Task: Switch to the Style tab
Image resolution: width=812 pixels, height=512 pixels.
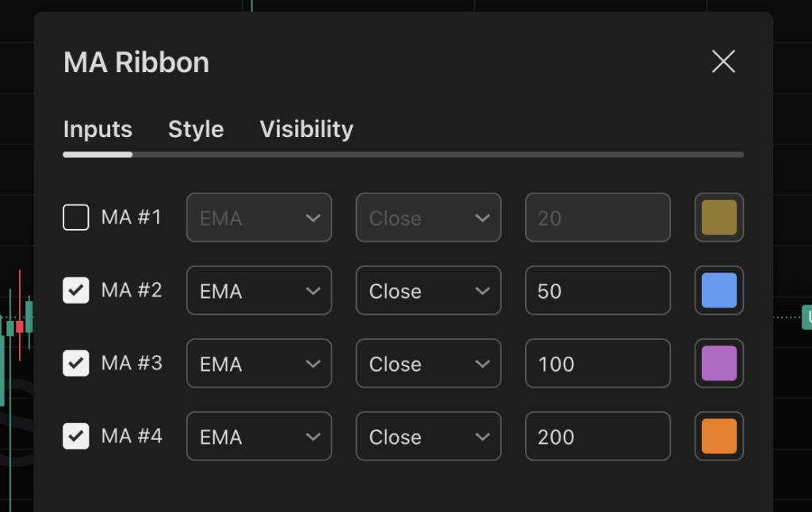Action: [x=196, y=129]
